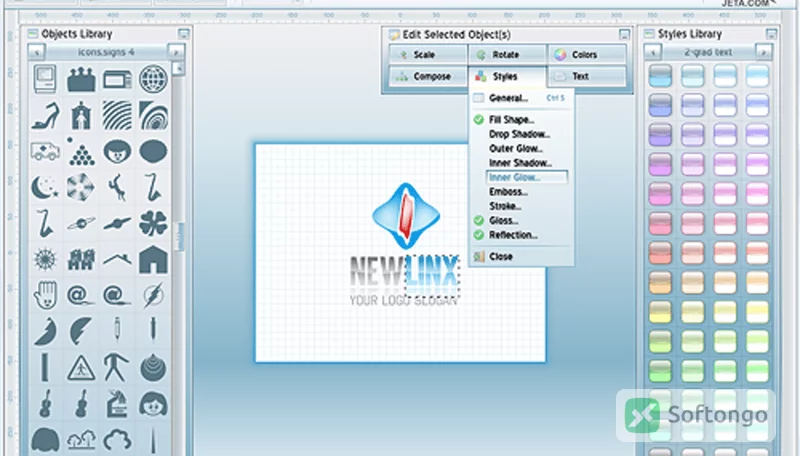Pick the high-heel shoe icon

click(45, 116)
